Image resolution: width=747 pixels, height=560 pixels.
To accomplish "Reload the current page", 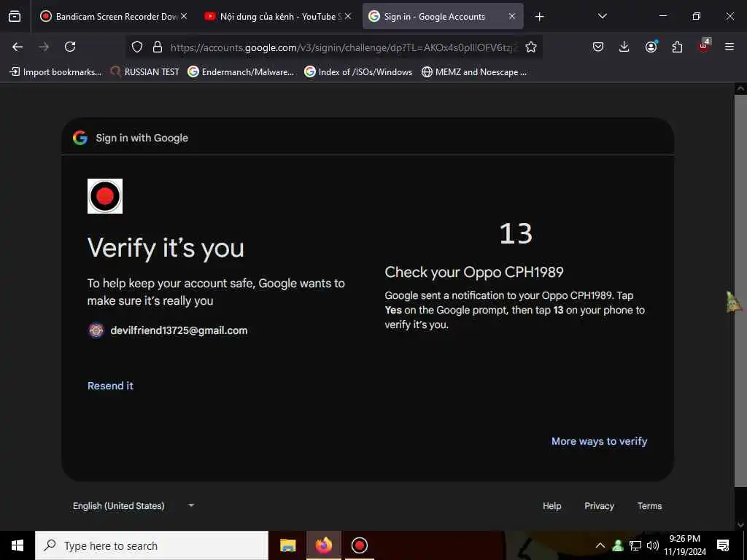I will click(70, 47).
